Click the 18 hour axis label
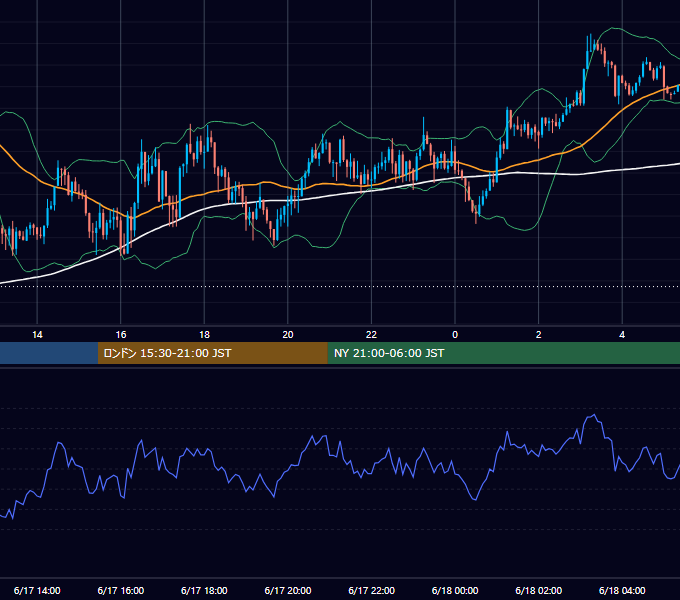680x600 pixels. click(x=204, y=335)
